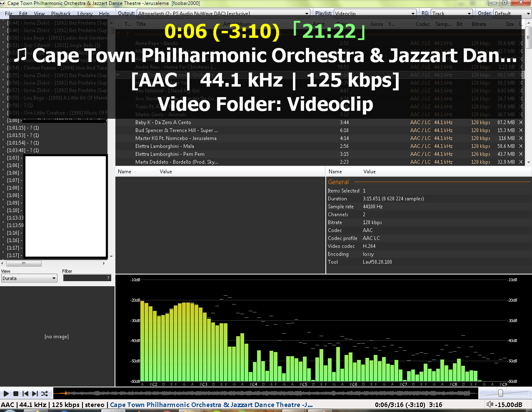Image resolution: width=532 pixels, height=412 pixels.
Task: Remove Bud Spencer & Terence Hill row with its X icon
Action: pyautogui.click(x=521, y=130)
